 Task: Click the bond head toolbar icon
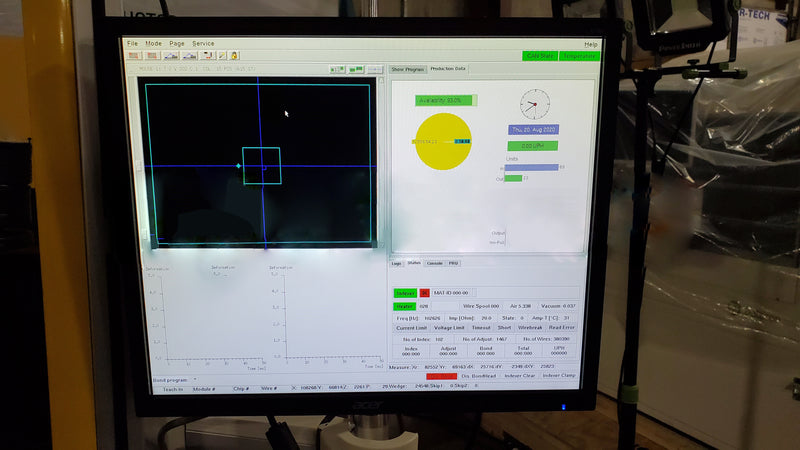pos(207,56)
